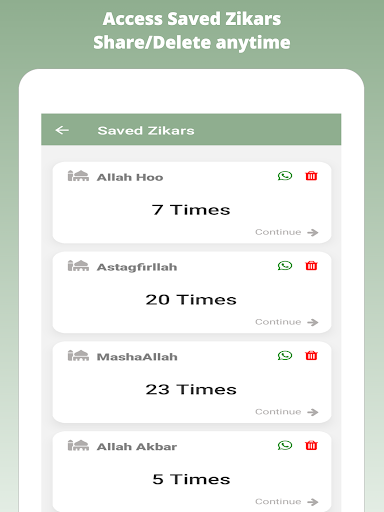The image size is (384, 512).
Task: Continue the Astagfirllah zikar
Action: (287, 322)
